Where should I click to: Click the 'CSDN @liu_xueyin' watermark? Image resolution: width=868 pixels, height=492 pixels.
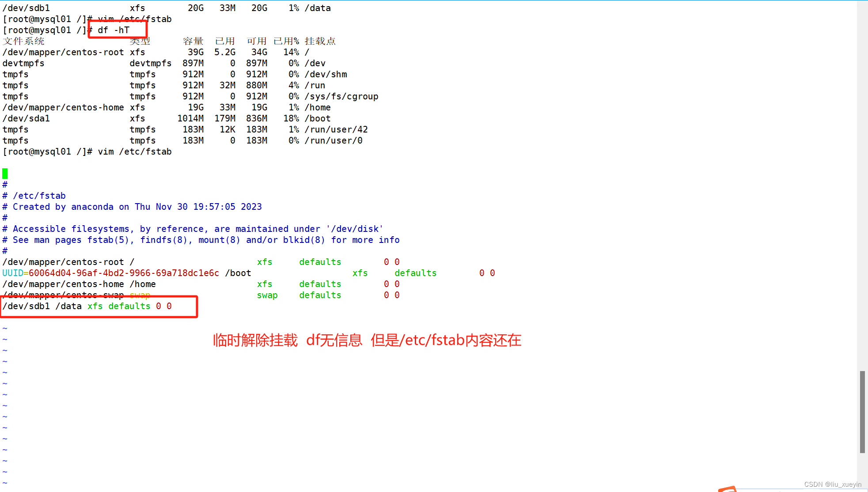[x=832, y=484]
